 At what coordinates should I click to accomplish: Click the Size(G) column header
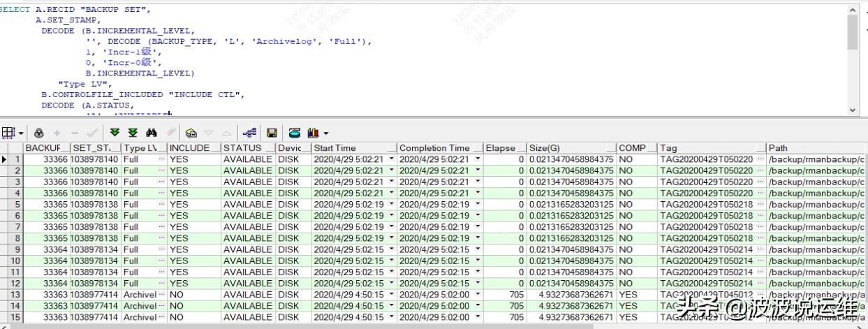click(571, 148)
